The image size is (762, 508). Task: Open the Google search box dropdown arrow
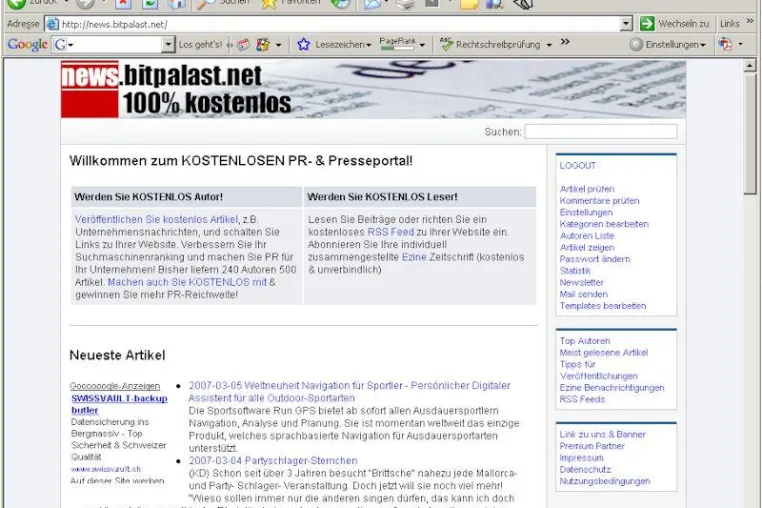[168, 44]
